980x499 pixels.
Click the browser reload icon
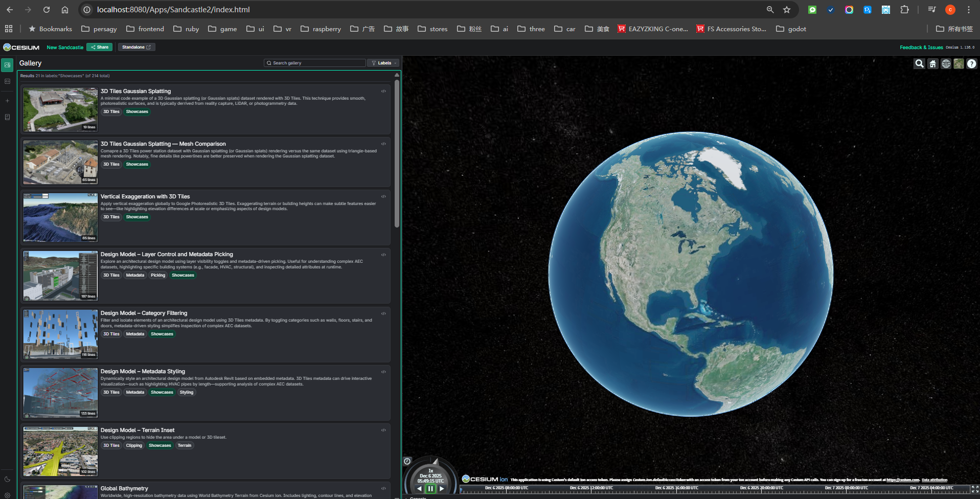click(47, 10)
